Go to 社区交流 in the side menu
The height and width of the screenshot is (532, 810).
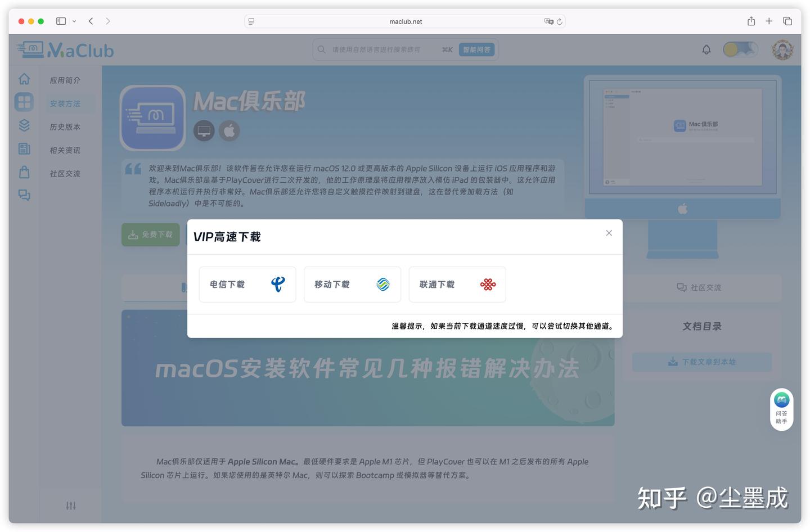tap(65, 174)
